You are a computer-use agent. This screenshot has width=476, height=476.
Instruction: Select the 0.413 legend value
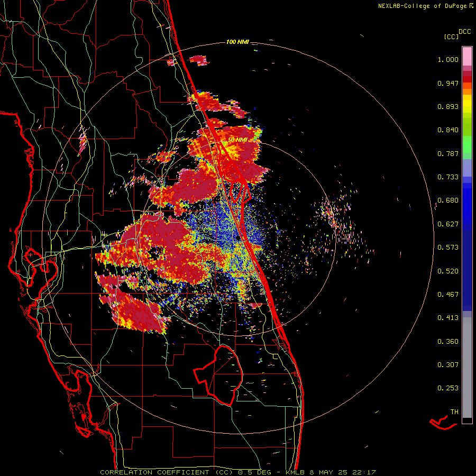[x=448, y=318]
